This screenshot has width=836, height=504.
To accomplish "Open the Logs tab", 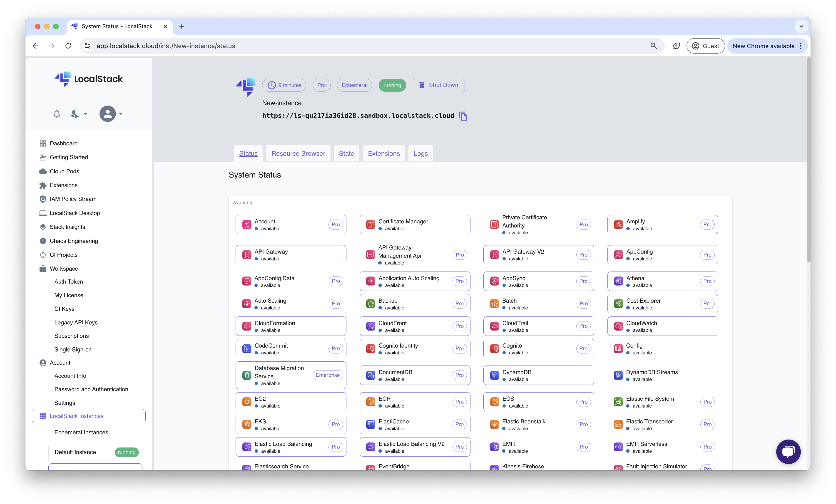I will coord(420,154).
